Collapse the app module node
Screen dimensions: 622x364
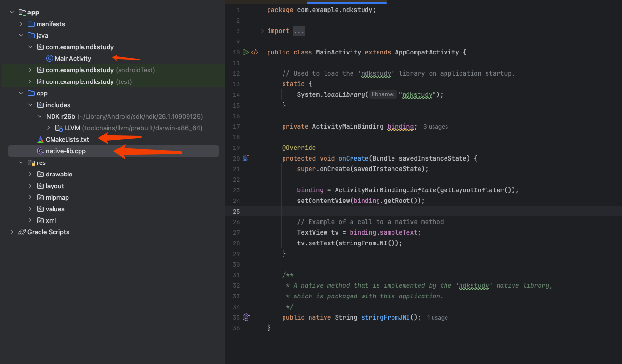(12, 12)
